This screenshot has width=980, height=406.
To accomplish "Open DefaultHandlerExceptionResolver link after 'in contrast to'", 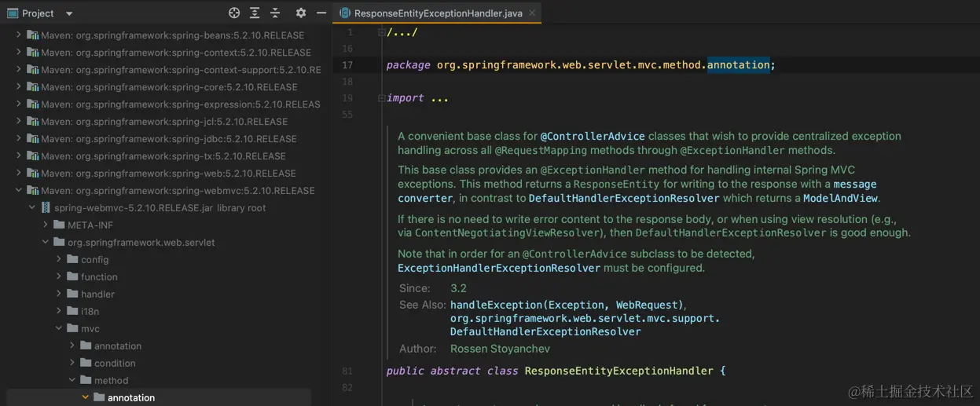I will pos(624,198).
